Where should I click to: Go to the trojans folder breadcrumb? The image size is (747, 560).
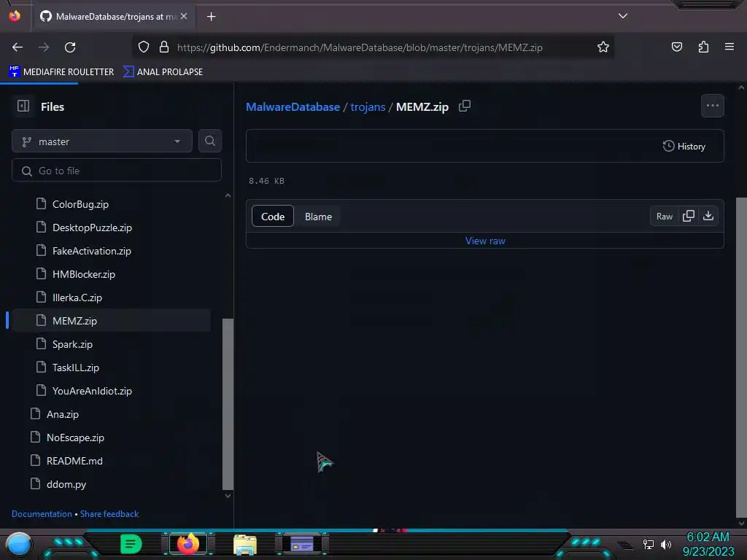pos(368,106)
